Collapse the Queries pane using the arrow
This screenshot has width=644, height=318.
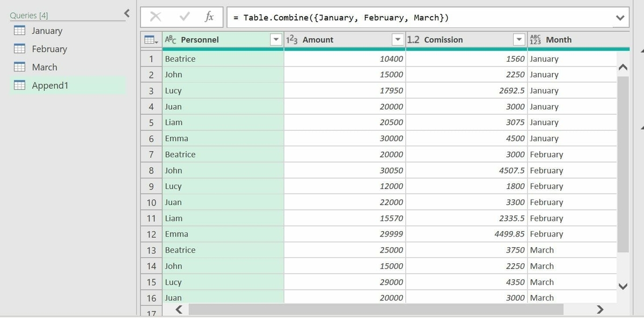126,13
